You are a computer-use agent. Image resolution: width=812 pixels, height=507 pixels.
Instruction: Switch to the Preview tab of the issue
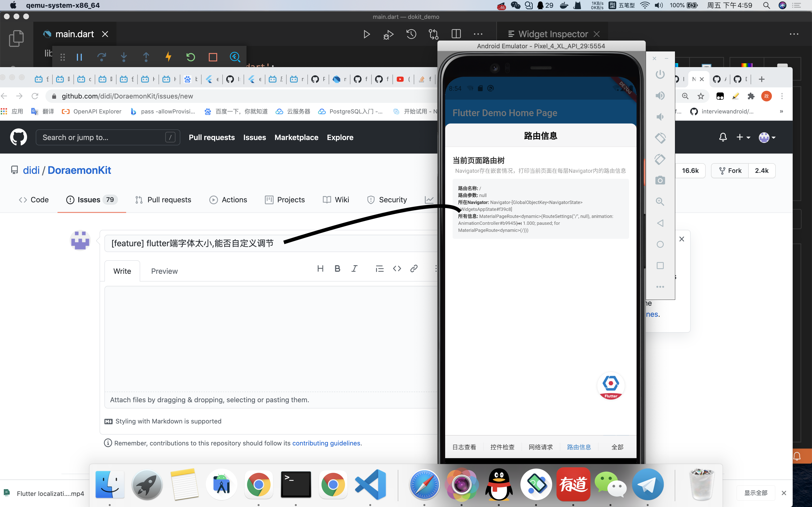tap(164, 271)
